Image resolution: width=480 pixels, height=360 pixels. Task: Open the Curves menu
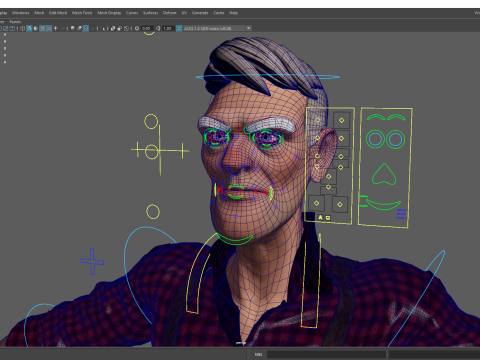[132, 13]
